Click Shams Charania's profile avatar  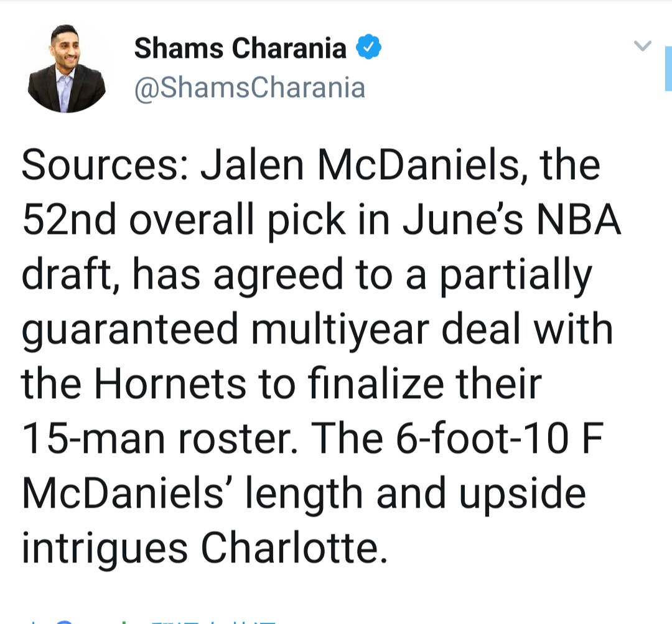point(67,68)
